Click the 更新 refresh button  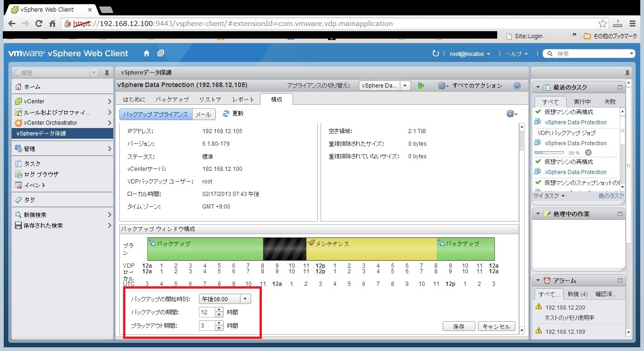[x=233, y=114]
